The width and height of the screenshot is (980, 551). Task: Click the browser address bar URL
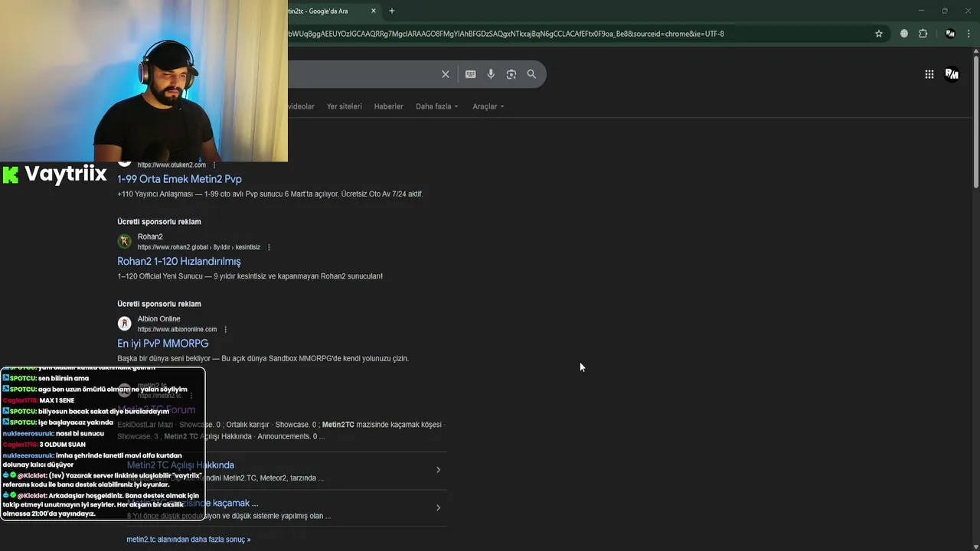(x=505, y=34)
